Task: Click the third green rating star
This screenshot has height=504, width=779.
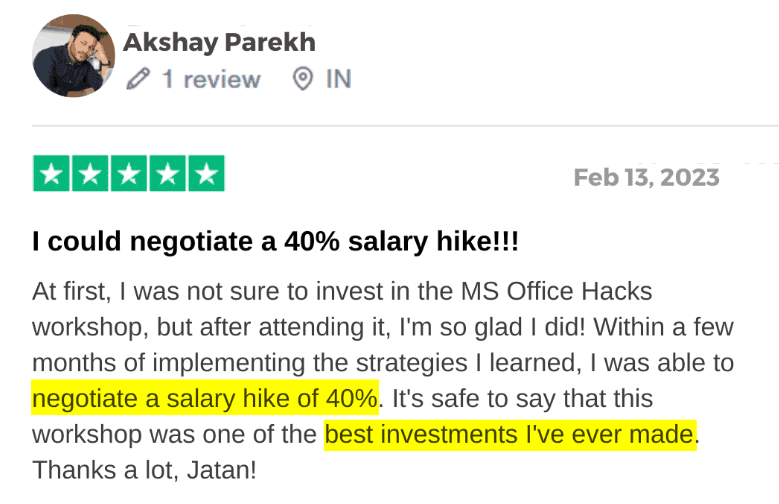Action: coord(128,174)
